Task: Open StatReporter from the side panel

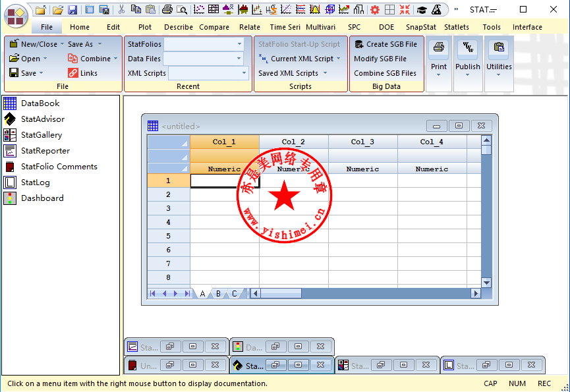Action: [x=36, y=151]
